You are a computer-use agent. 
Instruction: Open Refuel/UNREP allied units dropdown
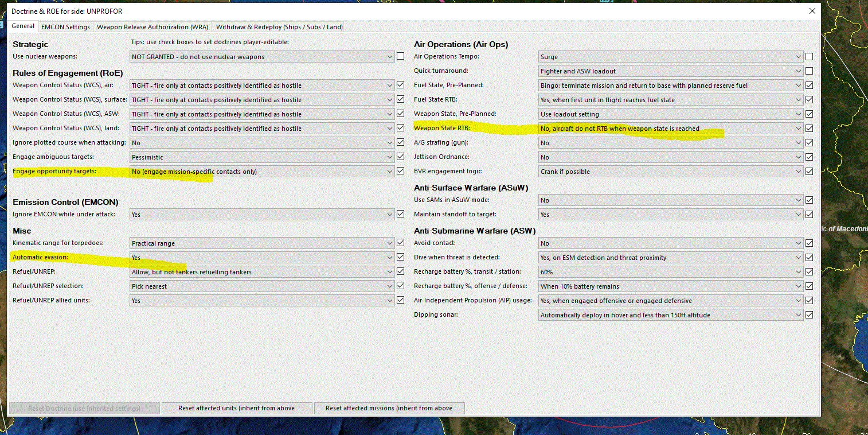[x=262, y=301]
